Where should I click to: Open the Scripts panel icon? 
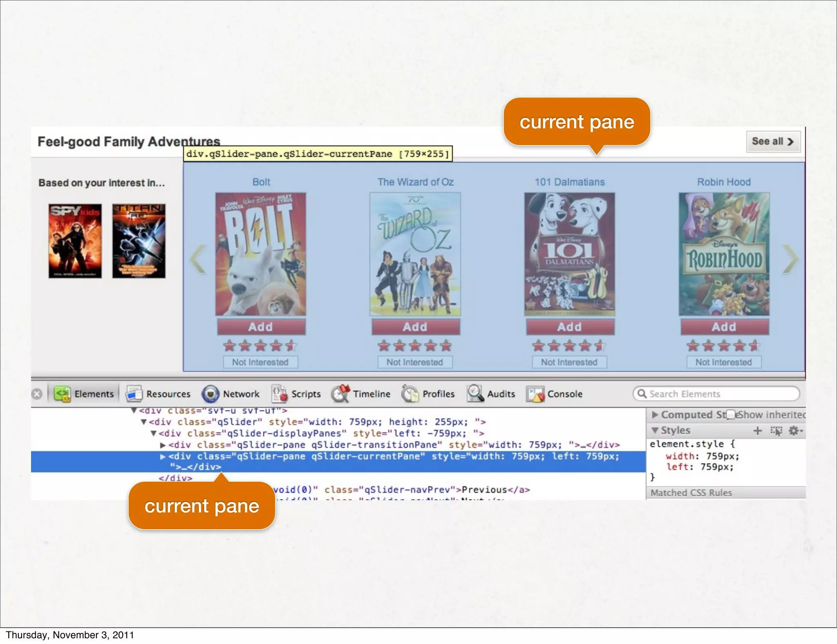pos(280,394)
